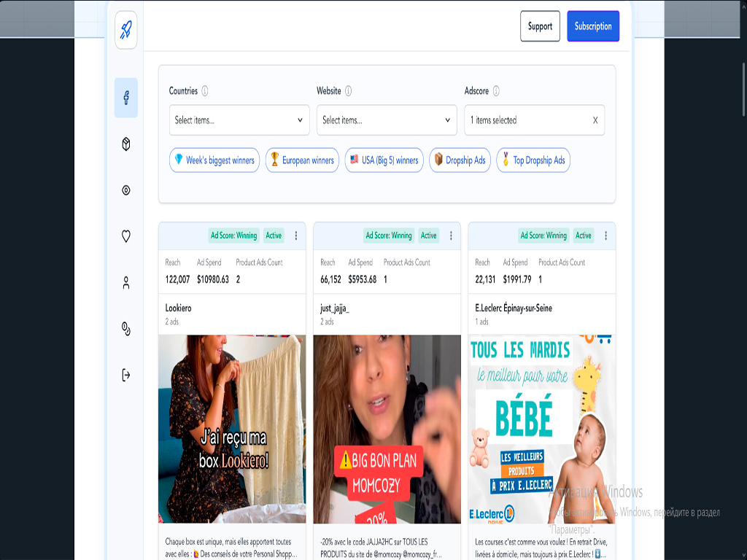
Task: Select Week's biggest winners filter
Action: (214, 160)
